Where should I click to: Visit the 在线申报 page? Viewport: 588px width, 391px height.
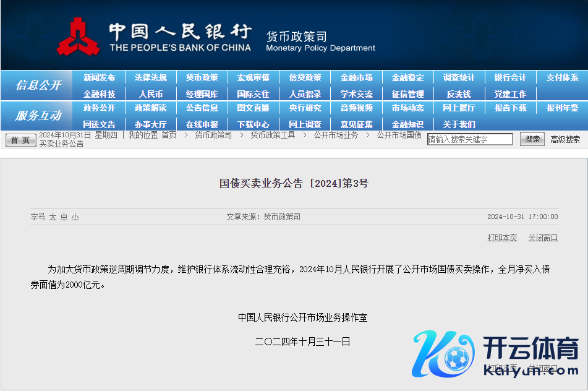pyautogui.click(x=202, y=124)
